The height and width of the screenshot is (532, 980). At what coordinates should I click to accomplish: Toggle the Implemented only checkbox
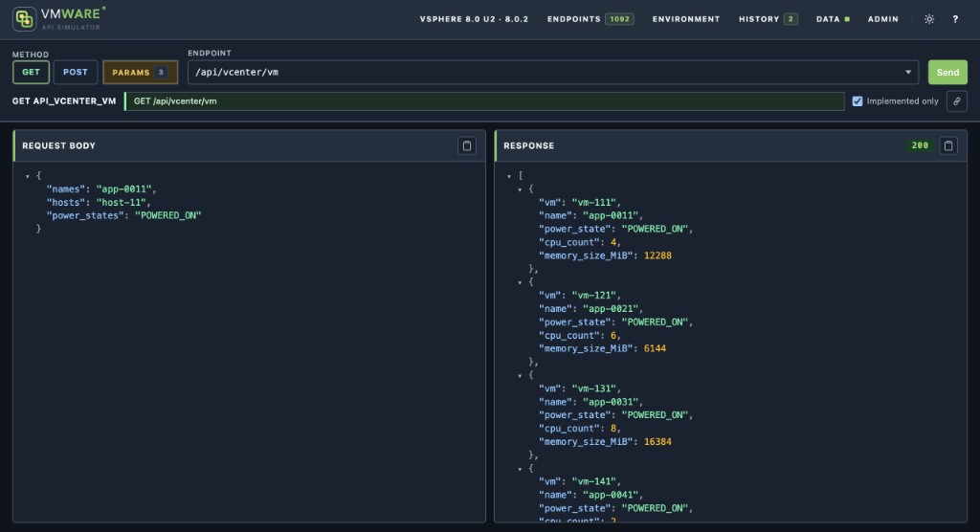pyautogui.click(x=857, y=101)
